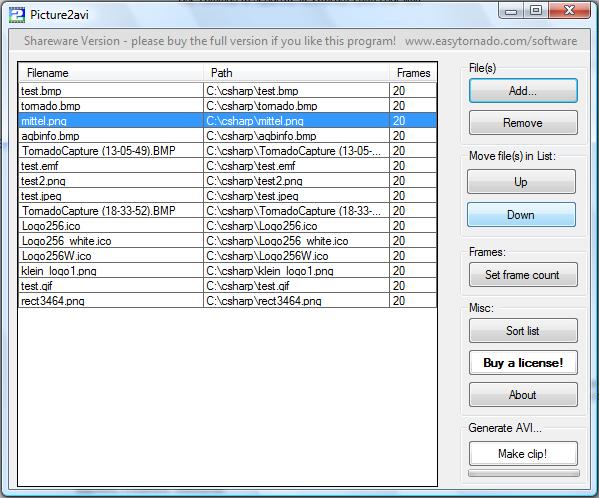Open the About dialog

[523, 395]
